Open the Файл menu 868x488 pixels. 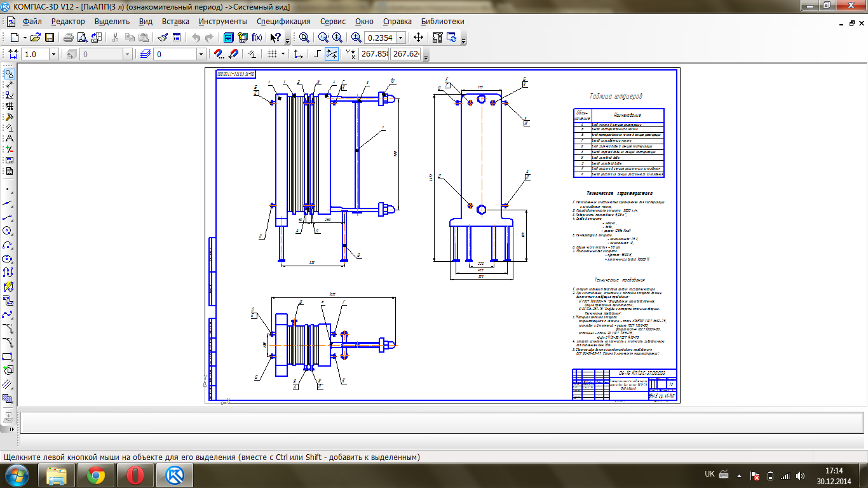pyautogui.click(x=32, y=21)
